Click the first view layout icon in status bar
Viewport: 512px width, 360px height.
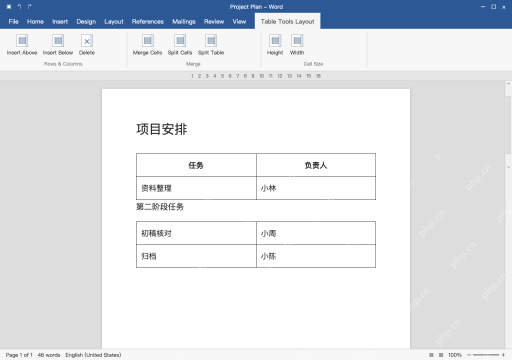pos(431,355)
